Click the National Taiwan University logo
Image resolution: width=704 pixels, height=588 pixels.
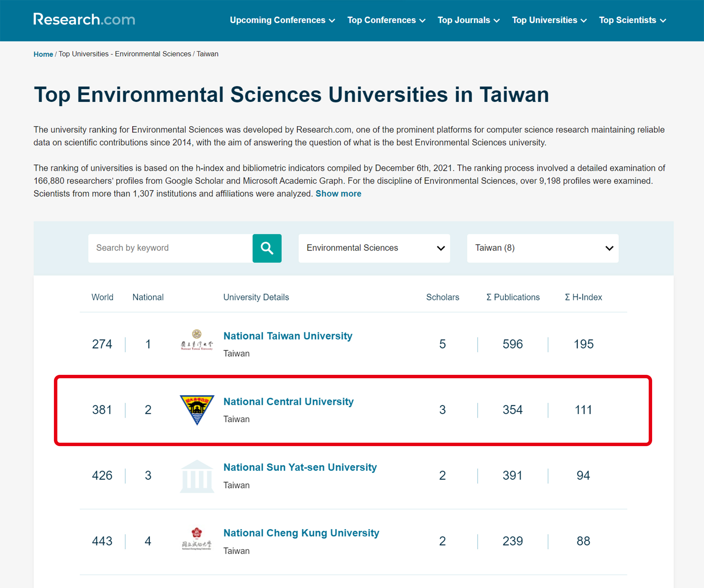(x=197, y=340)
